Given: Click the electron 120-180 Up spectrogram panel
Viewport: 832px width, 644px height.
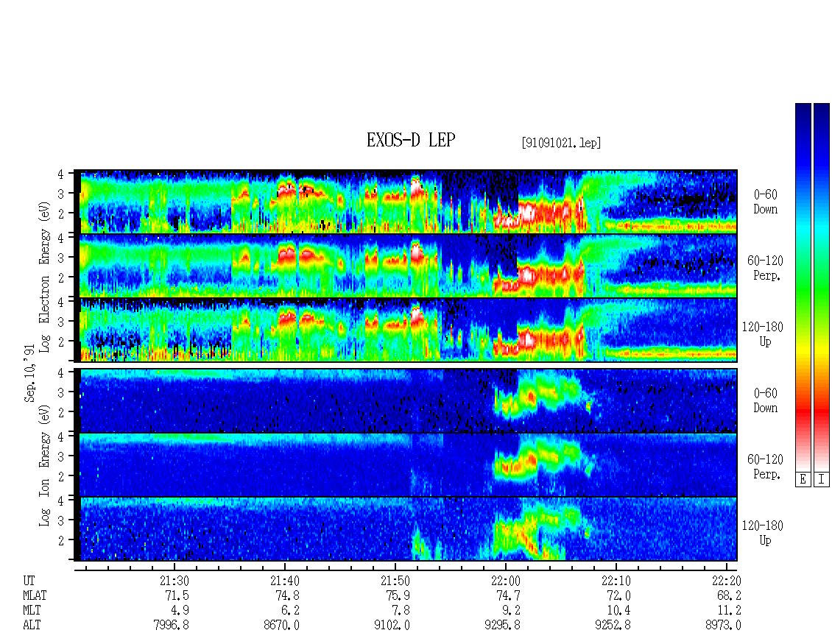Looking at the screenshot, I should tap(406, 330).
